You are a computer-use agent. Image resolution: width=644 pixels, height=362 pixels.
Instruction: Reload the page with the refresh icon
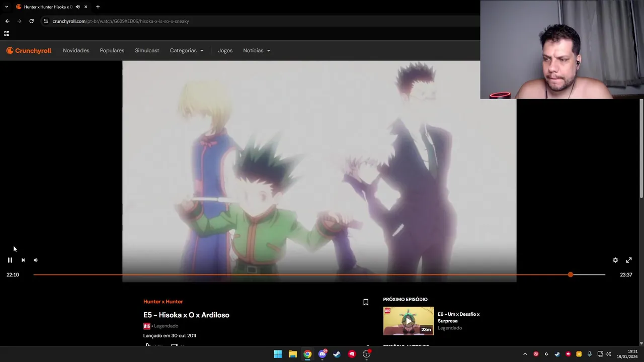(31, 21)
